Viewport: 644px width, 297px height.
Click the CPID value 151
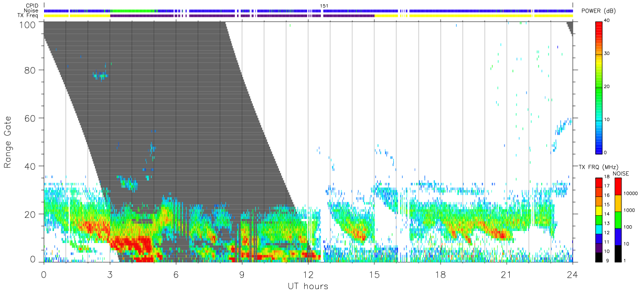324,6
